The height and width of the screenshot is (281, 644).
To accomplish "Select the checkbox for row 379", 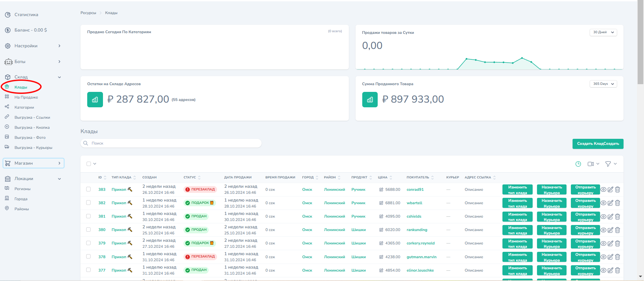I will point(89,243).
